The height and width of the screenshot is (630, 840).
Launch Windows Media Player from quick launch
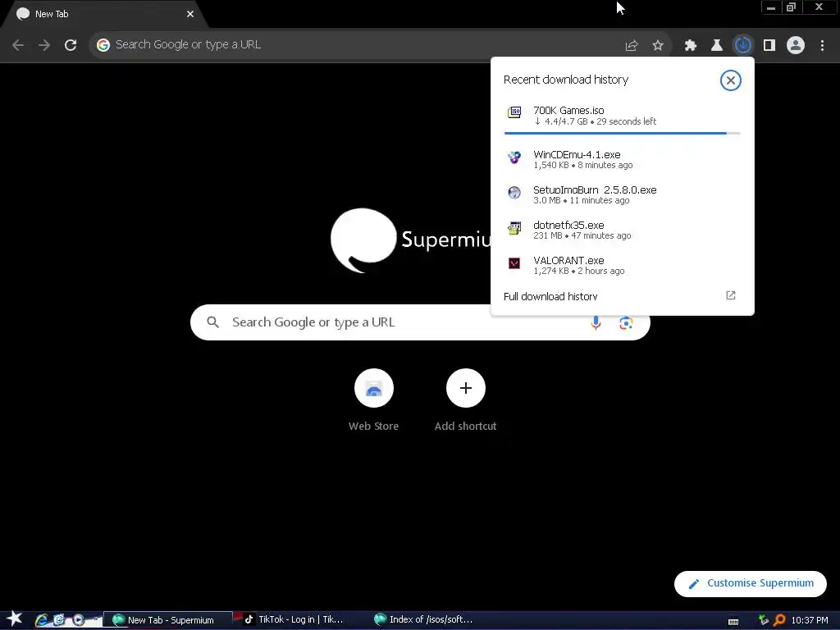[x=78, y=620]
